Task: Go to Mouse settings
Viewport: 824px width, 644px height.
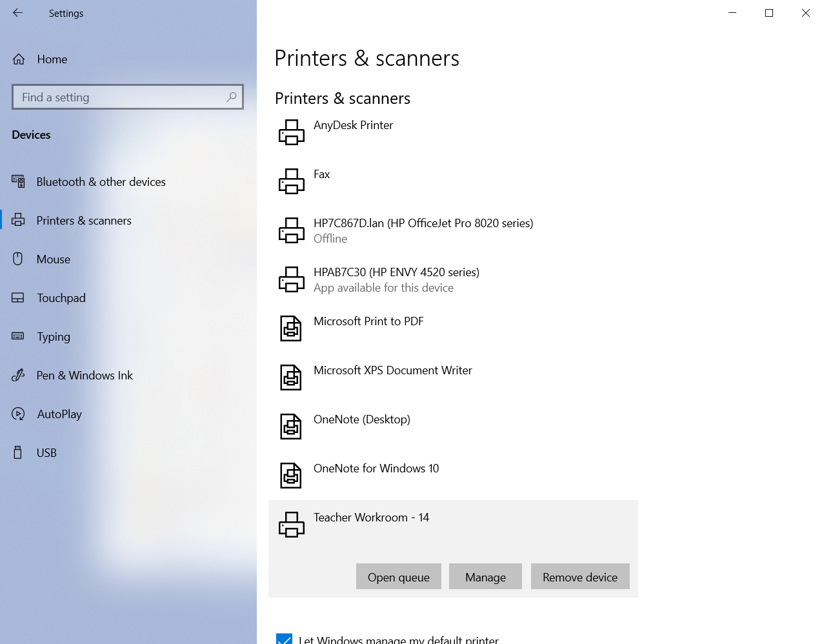Action: point(54,259)
